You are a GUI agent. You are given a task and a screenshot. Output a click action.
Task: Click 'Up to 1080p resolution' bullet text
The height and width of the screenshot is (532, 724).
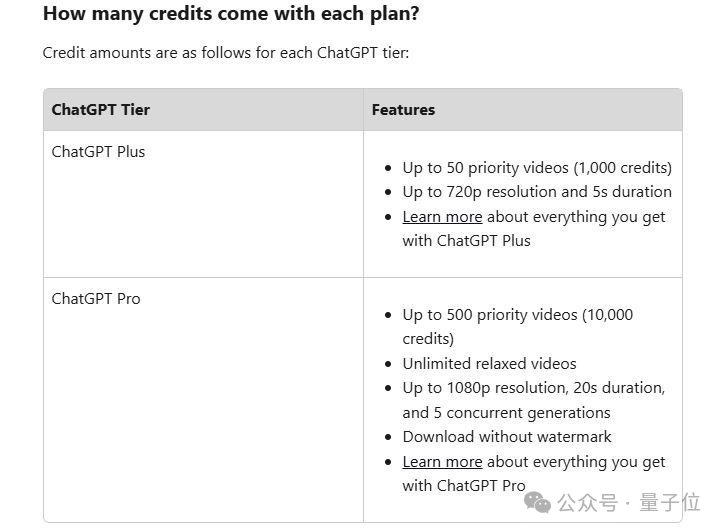(533, 400)
